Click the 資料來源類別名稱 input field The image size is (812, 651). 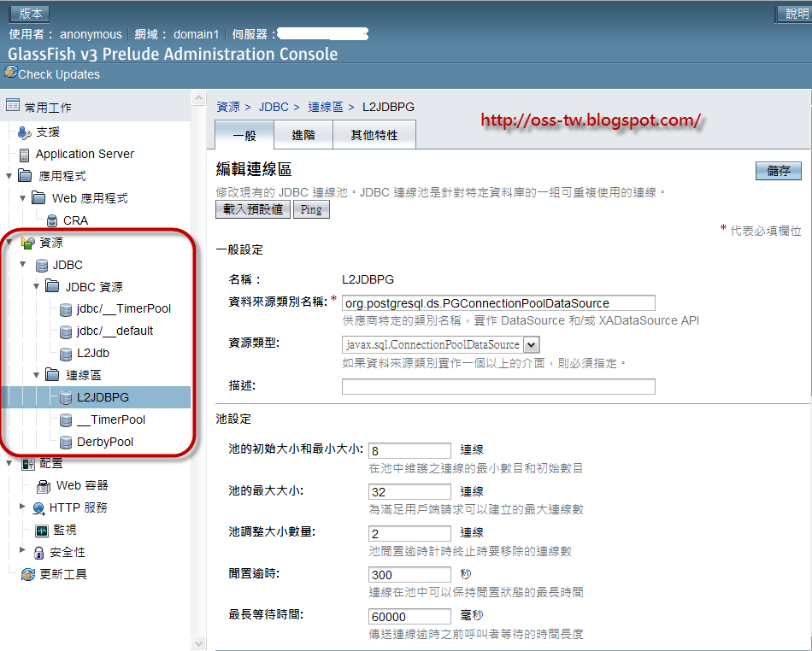click(498, 303)
